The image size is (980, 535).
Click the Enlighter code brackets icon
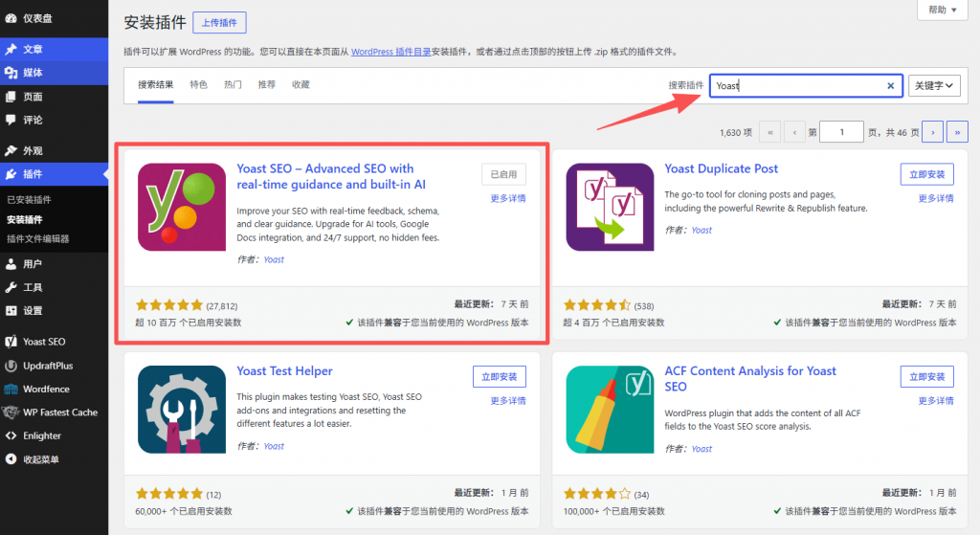pyautogui.click(x=11, y=435)
